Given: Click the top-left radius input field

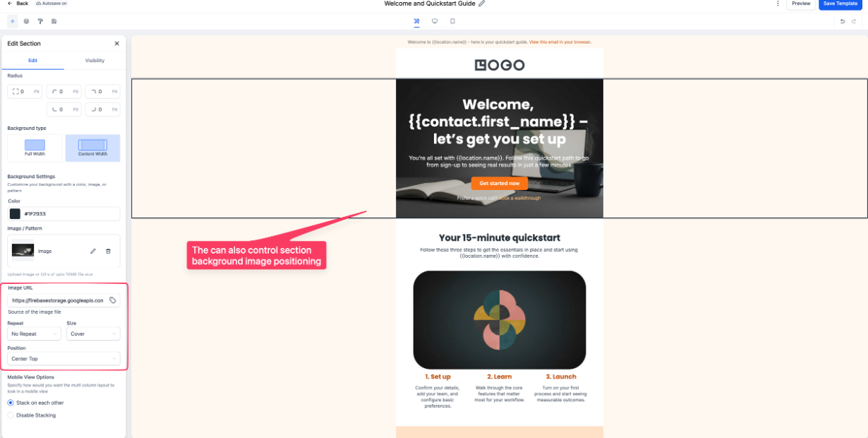Looking at the screenshot, I should (64, 91).
